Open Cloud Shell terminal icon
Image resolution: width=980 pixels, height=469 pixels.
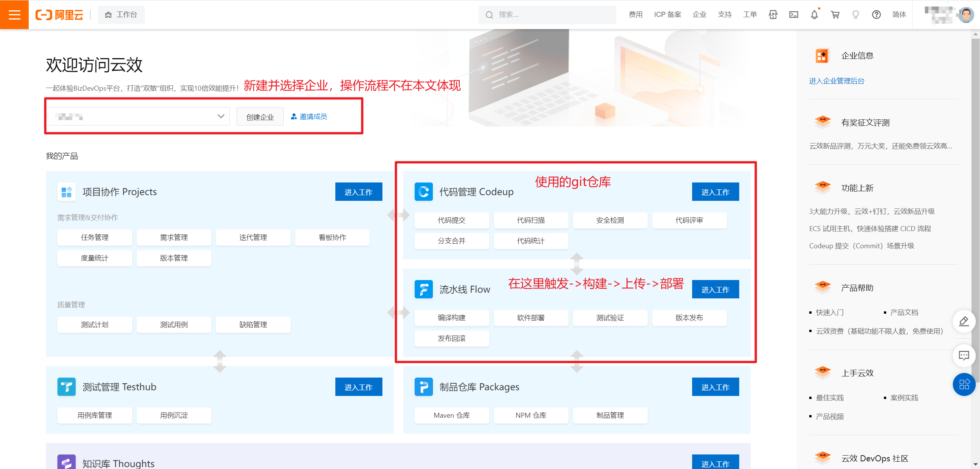coord(794,15)
